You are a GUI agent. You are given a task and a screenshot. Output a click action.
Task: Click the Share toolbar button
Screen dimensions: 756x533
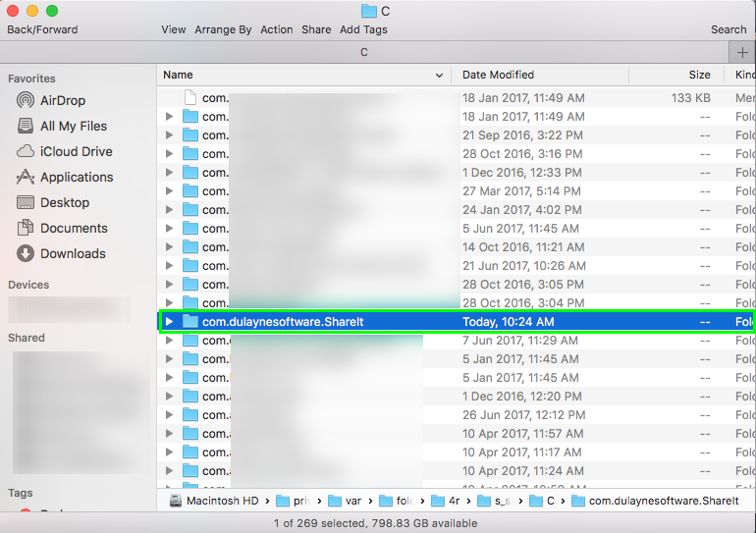(x=316, y=29)
